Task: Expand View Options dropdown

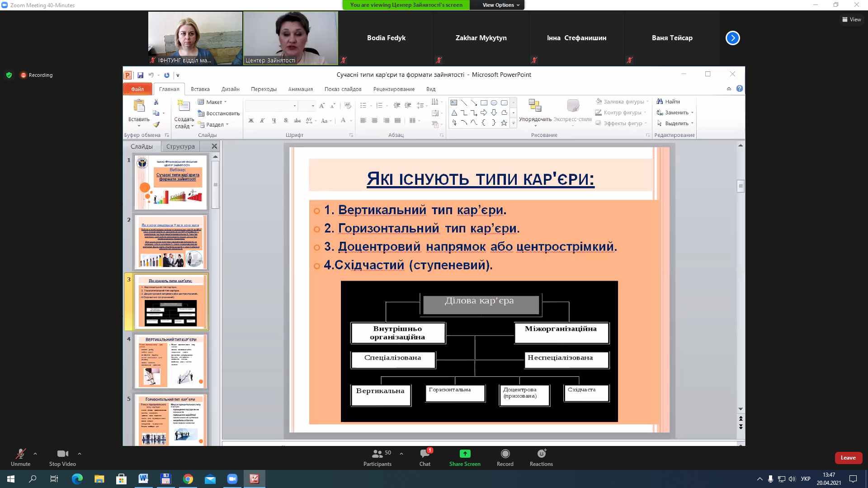Action: click(501, 5)
